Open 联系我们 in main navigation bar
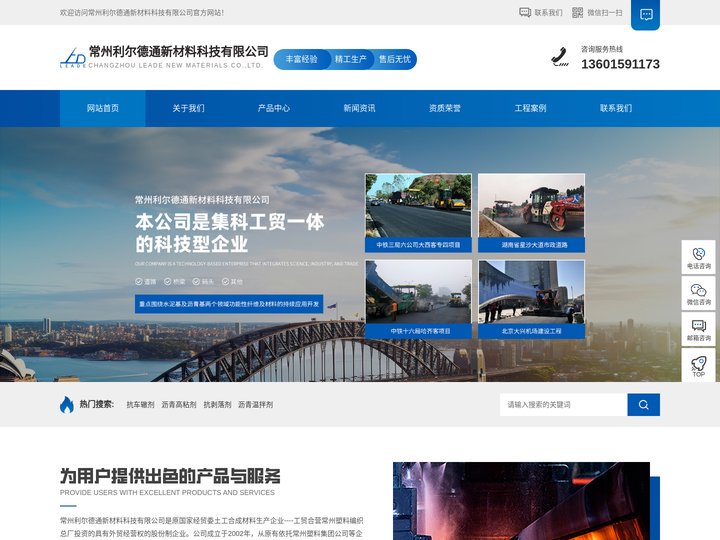Image resolution: width=720 pixels, height=540 pixels. (x=616, y=108)
